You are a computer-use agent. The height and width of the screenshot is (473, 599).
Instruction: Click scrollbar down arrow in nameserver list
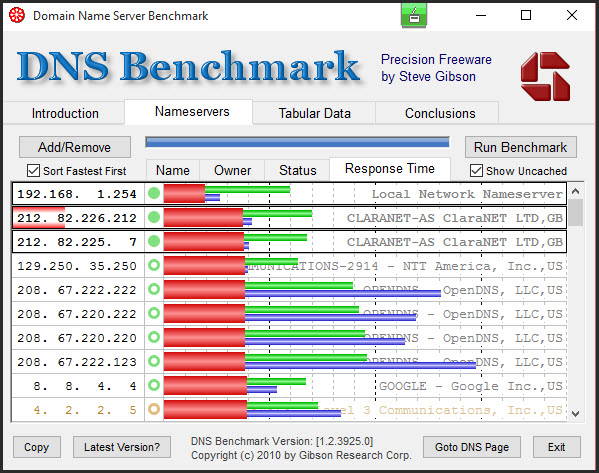tap(576, 413)
